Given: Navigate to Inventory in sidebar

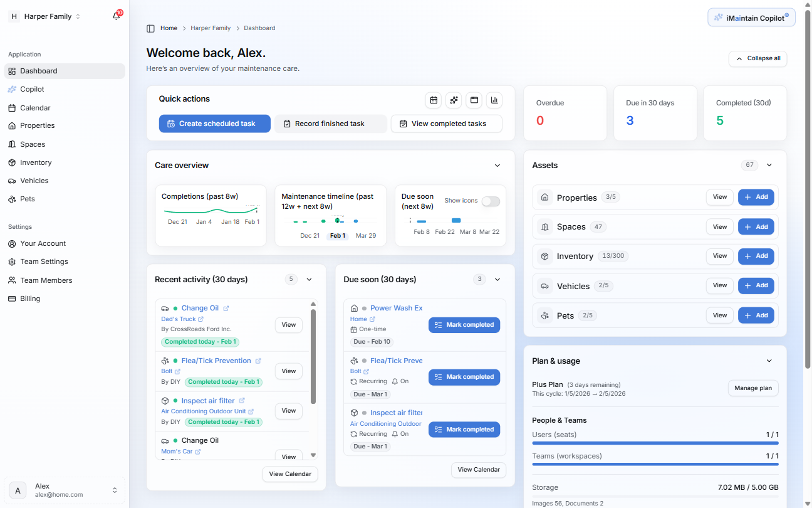Looking at the screenshot, I should pyautogui.click(x=36, y=162).
